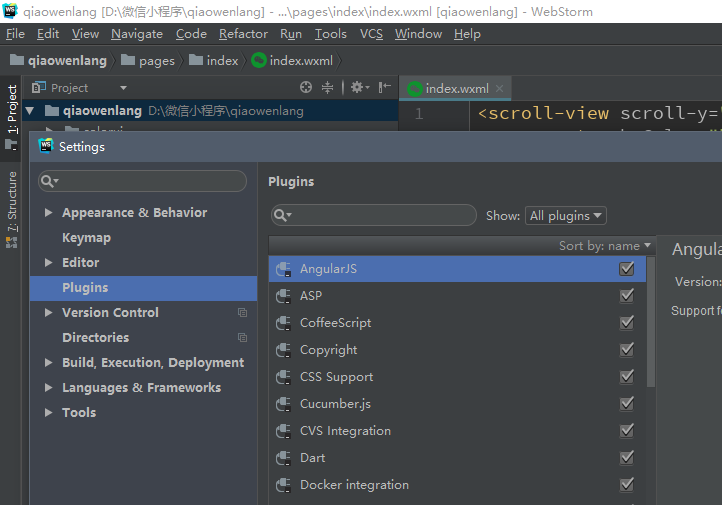Click the Dart plugin icon
The width and height of the screenshot is (722, 505).
pyautogui.click(x=283, y=458)
